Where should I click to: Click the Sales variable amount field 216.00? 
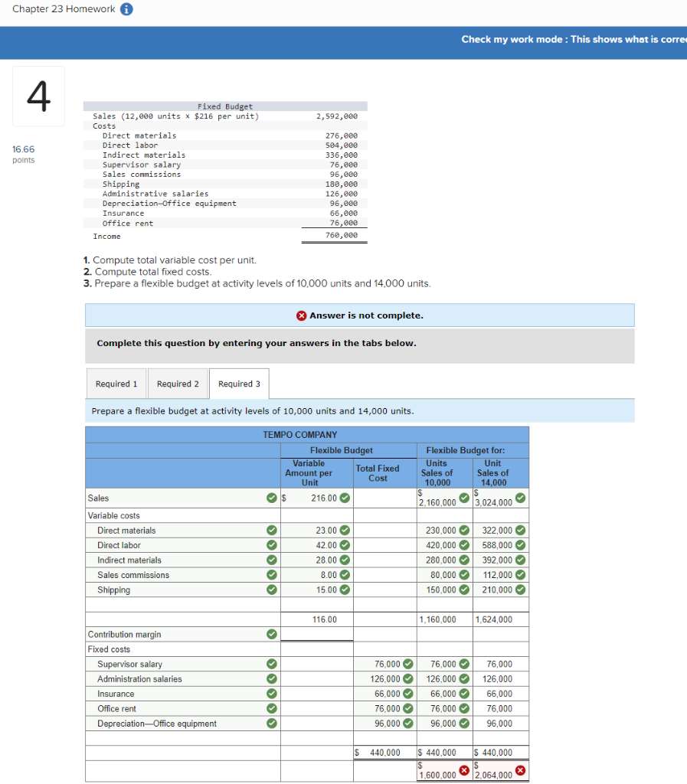tap(317, 498)
